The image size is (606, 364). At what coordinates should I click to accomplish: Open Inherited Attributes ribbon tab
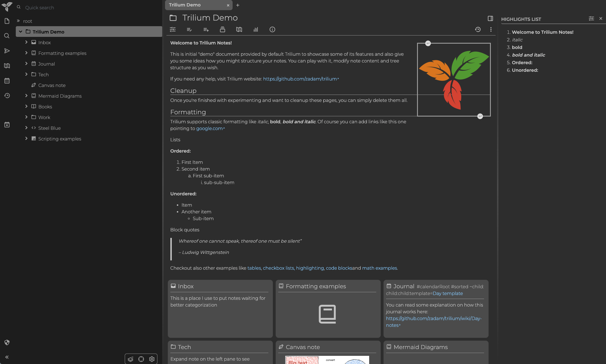pyautogui.click(x=206, y=30)
